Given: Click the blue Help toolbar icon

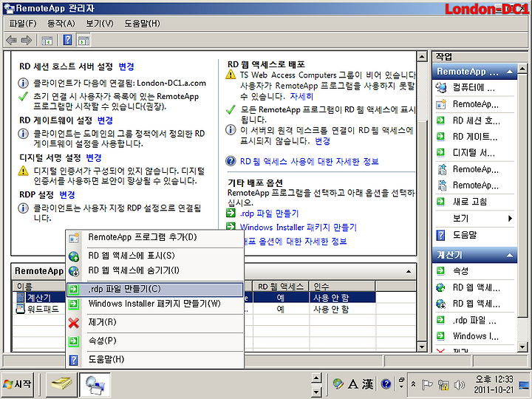Looking at the screenshot, I should pyautogui.click(x=67, y=40).
